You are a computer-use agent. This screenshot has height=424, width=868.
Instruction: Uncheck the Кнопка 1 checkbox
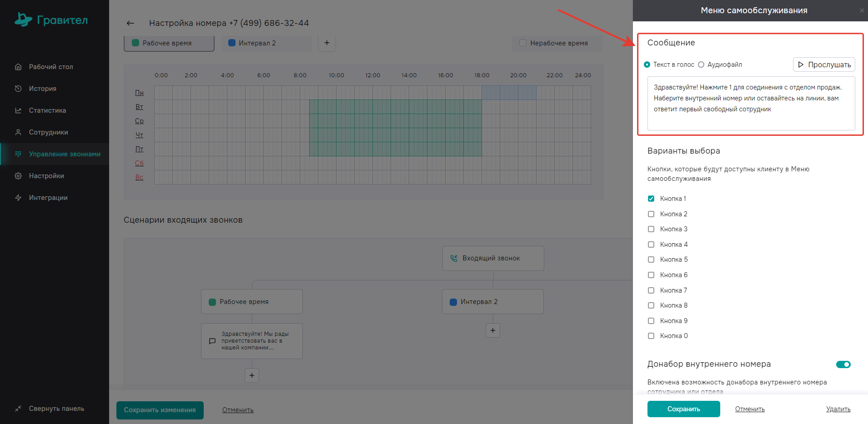(651, 199)
